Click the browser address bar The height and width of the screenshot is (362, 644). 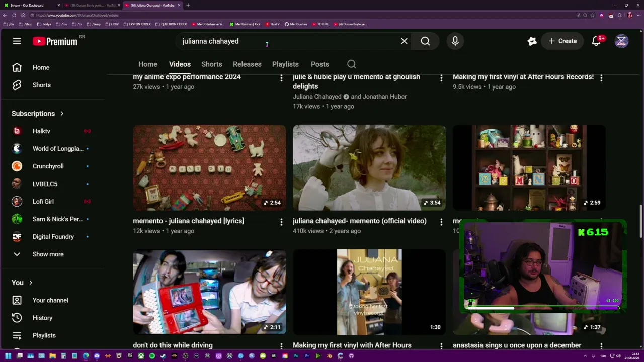click(x=302, y=15)
